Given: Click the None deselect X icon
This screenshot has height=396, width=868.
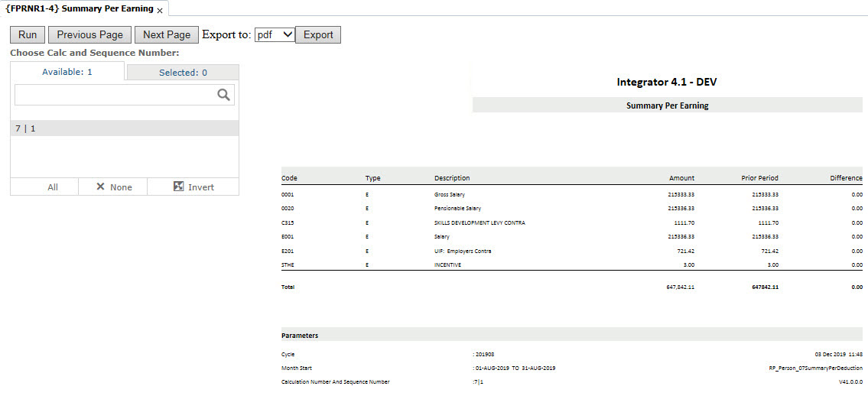Looking at the screenshot, I should pyautogui.click(x=100, y=187).
